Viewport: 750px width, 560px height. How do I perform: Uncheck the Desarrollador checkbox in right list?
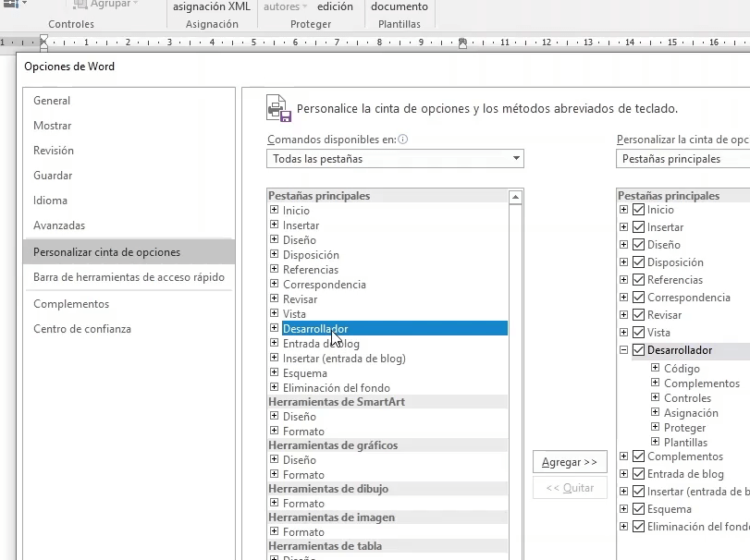tap(638, 350)
